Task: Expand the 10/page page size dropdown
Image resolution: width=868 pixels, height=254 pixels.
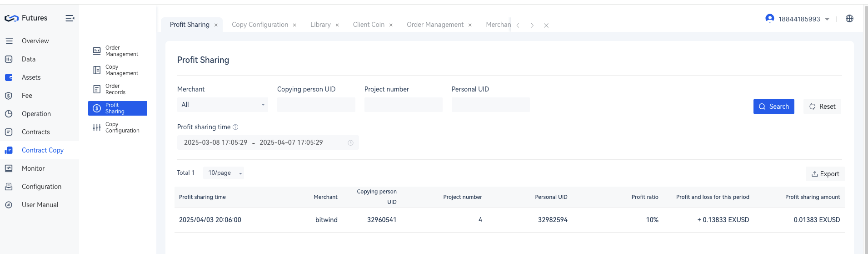Action: pos(224,173)
